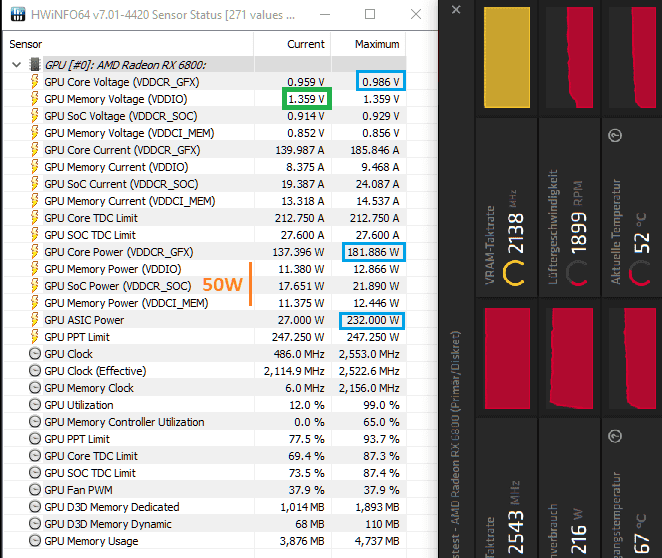Click the Current column header

click(x=306, y=44)
